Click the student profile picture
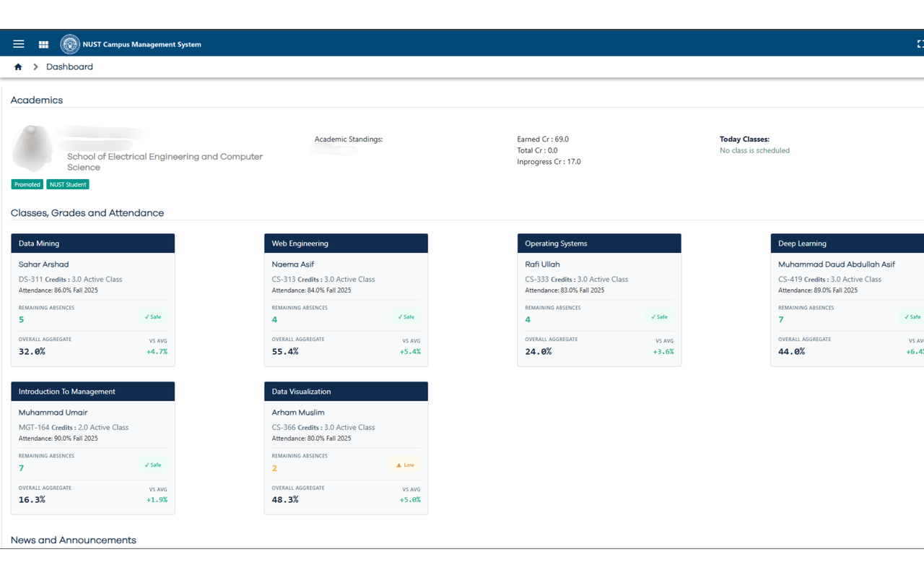The width and height of the screenshot is (924, 578). coord(33,149)
